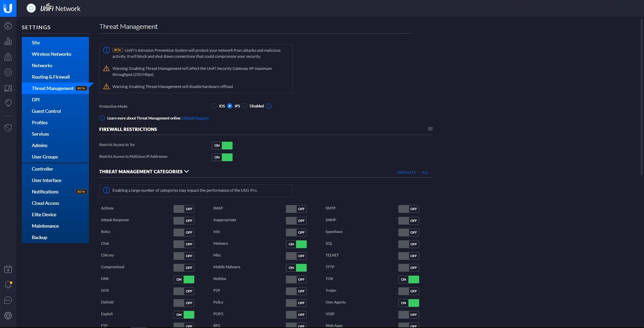The height and width of the screenshot is (328, 644).
Task: Open the Statistics bar chart icon
Action: pos(8,41)
